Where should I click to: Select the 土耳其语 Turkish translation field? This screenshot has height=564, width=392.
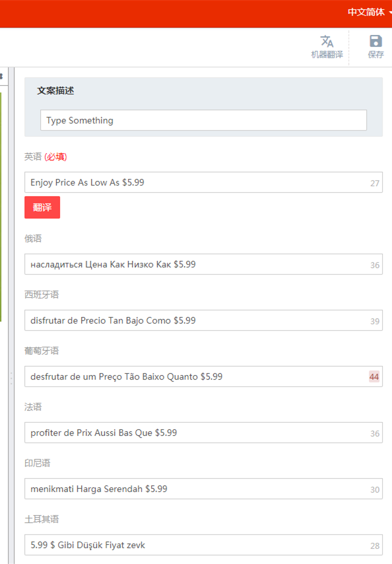pos(203,545)
